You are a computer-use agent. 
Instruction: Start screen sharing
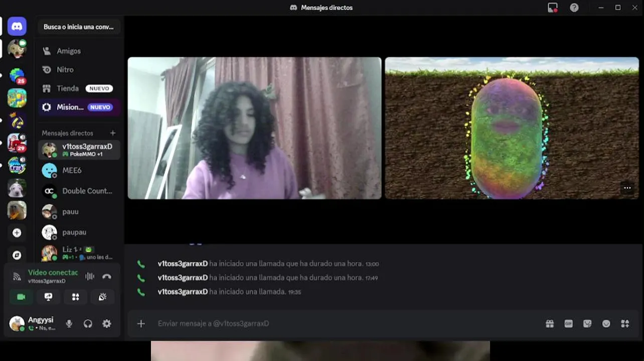[48, 297]
